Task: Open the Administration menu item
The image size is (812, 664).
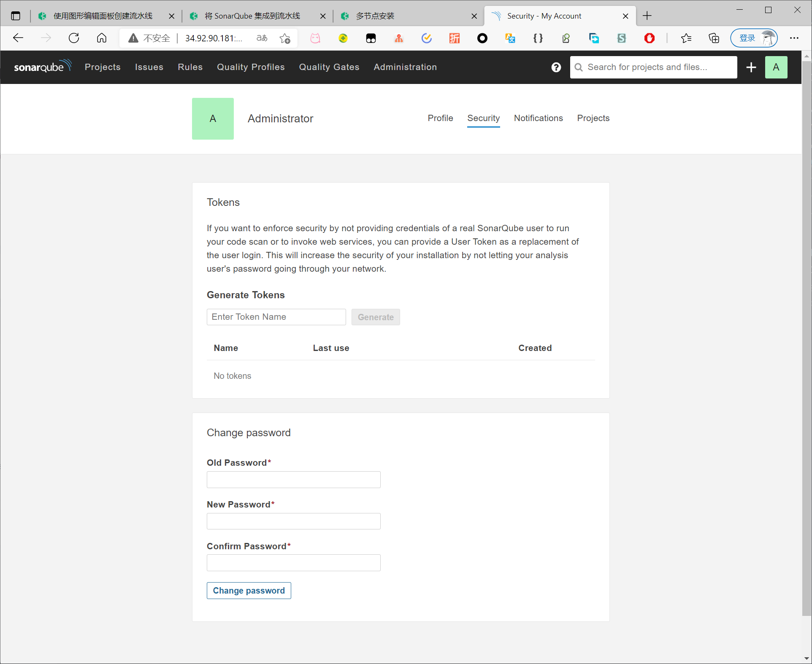Action: [x=405, y=67]
